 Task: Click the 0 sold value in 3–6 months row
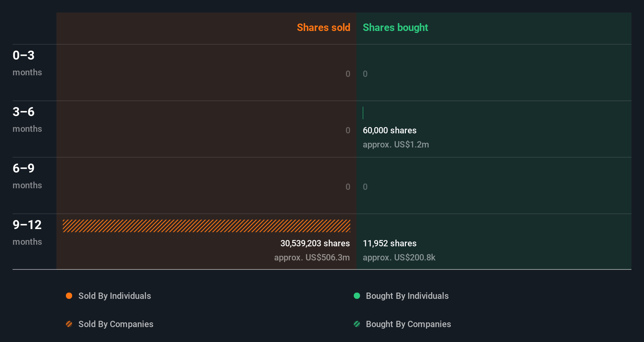click(x=348, y=130)
